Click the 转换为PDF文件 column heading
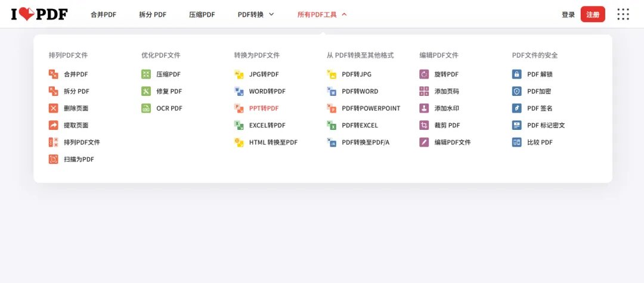The image size is (644, 283). click(x=256, y=55)
